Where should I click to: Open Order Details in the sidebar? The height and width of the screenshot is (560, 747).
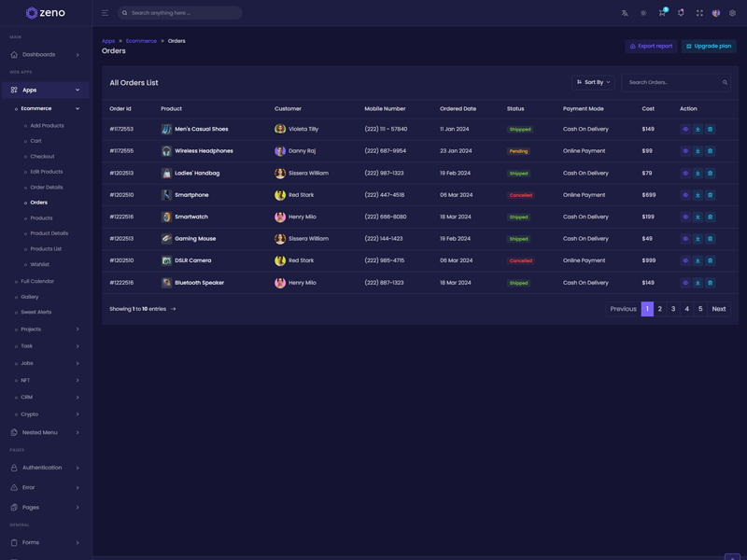tap(47, 187)
